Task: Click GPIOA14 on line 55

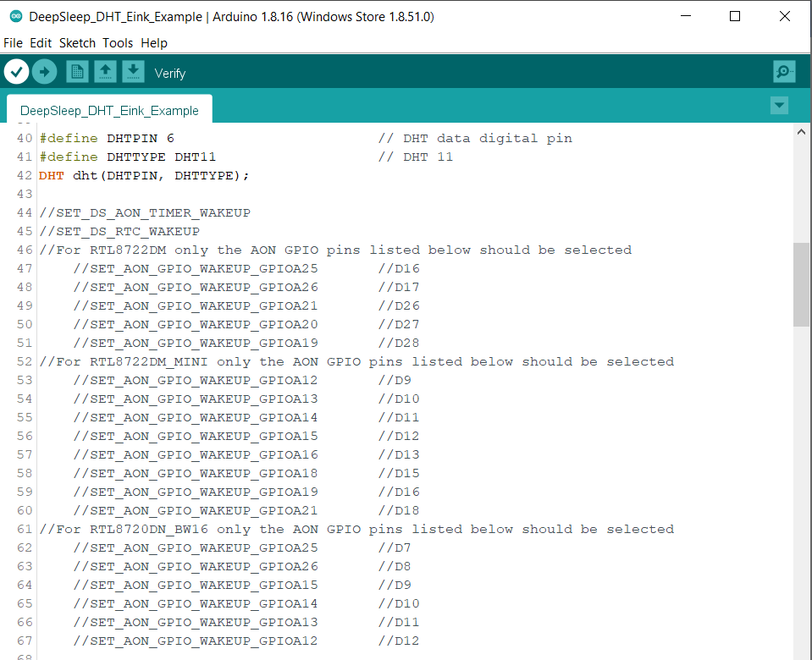Action: [288, 418]
